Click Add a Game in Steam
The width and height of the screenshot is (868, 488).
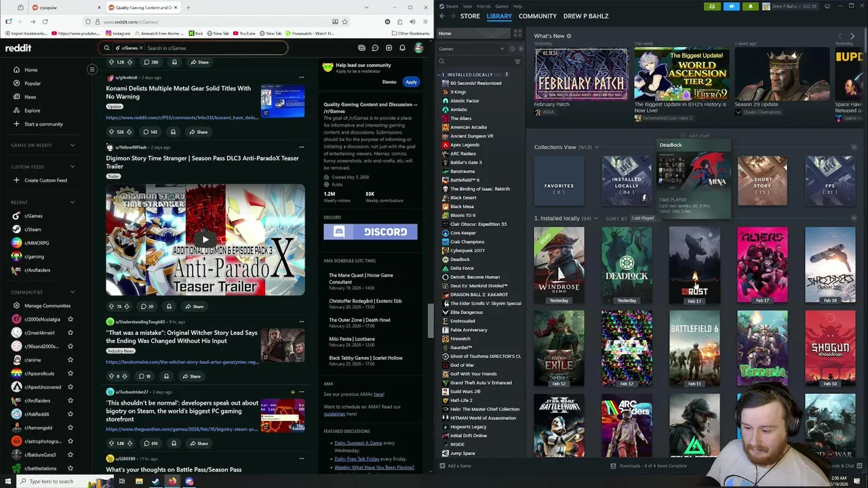coord(455,466)
